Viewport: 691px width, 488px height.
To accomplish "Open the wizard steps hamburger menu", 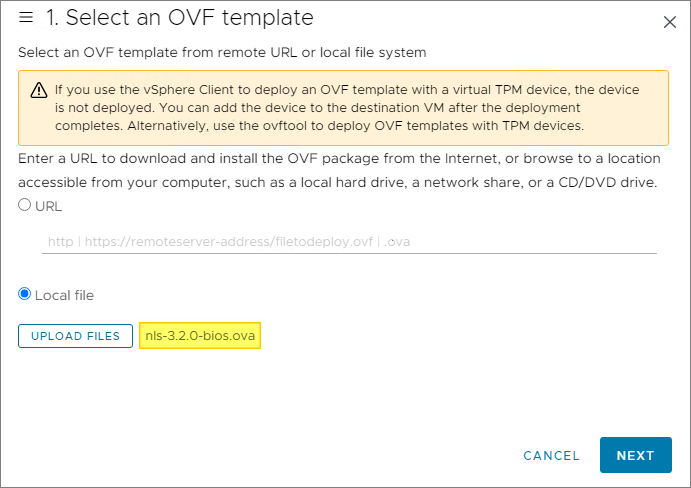I will tap(27, 18).
